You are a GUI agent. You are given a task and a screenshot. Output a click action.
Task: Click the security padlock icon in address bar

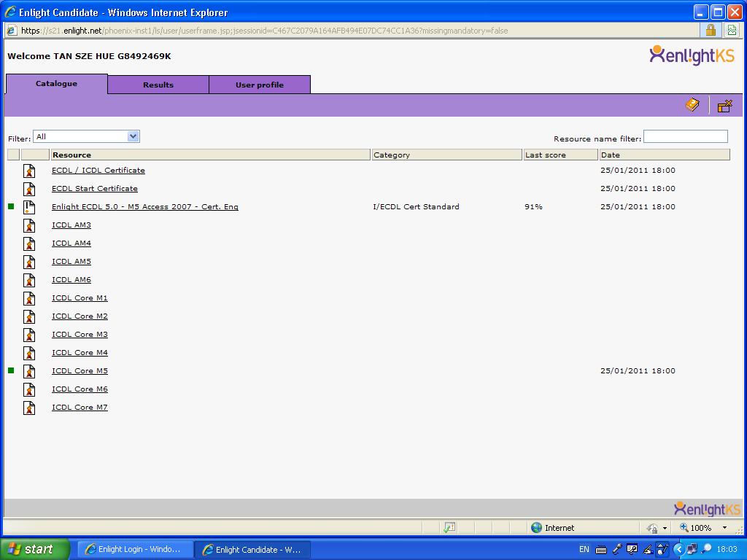tap(711, 31)
